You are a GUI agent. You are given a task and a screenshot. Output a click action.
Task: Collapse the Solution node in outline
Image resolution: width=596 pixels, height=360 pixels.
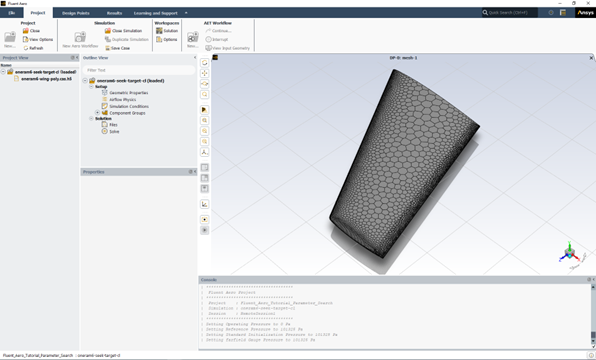click(x=91, y=119)
